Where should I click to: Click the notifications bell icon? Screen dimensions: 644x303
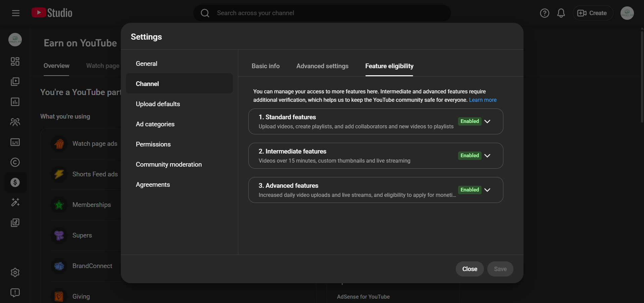coord(561,13)
